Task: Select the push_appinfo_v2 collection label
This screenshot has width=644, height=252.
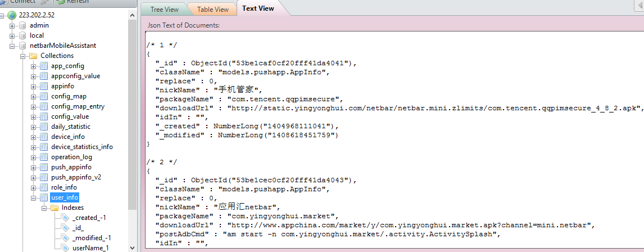Action: click(x=76, y=178)
